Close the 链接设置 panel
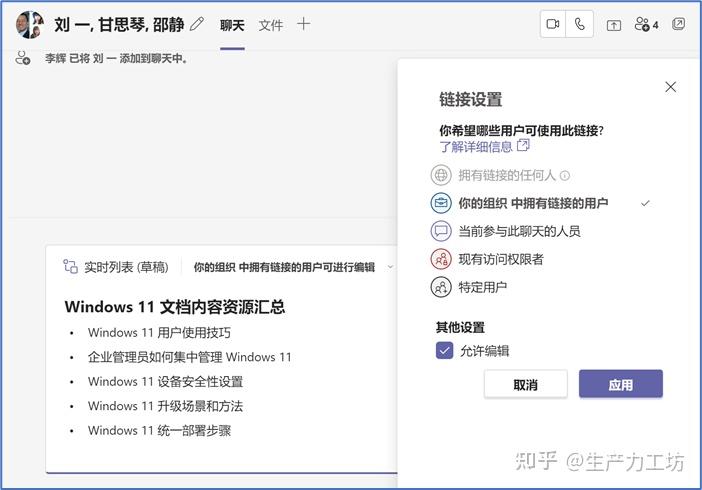The image size is (702, 490). [x=670, y=87]
